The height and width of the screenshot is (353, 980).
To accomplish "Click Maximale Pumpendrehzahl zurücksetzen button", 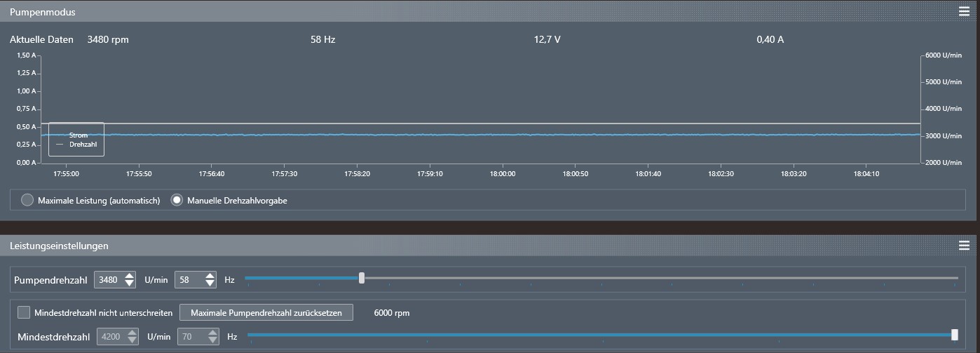I will tap(266, 312).
